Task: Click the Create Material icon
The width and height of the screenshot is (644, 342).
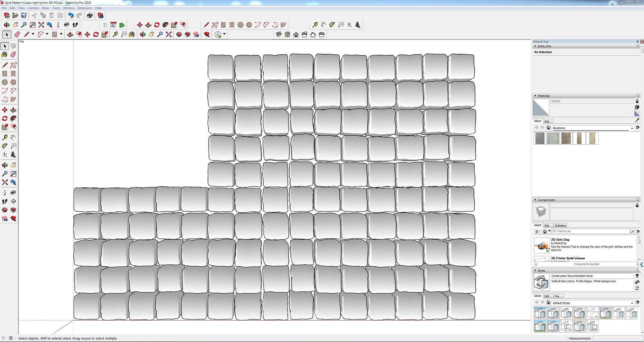Action: 637,107
